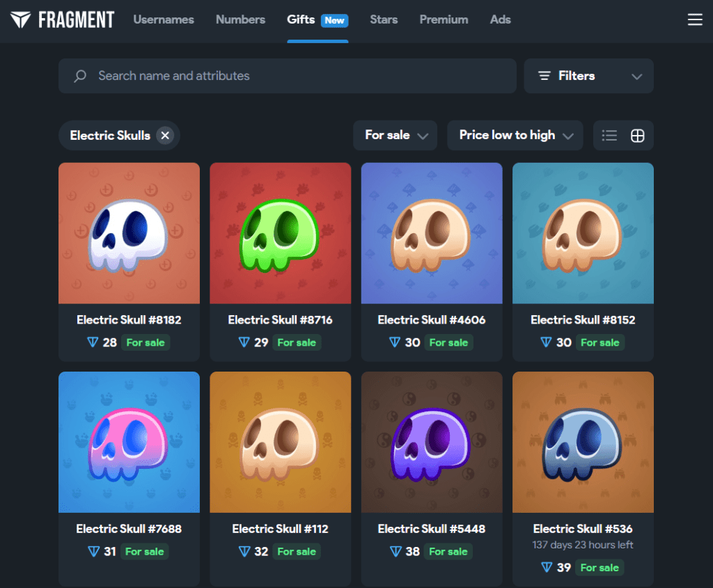Go to the Usernames tab
Screen dimensions: 713x588
(164, 19)
